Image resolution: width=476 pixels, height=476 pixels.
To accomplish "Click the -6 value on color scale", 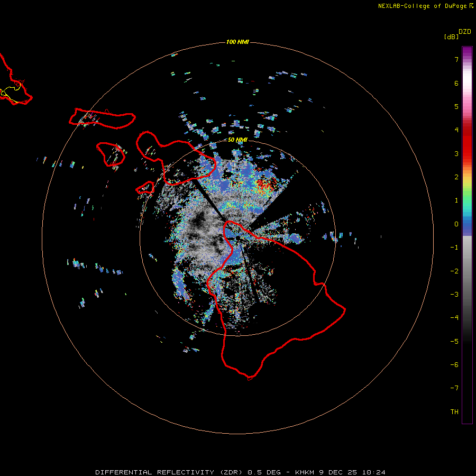I will 454,365.
